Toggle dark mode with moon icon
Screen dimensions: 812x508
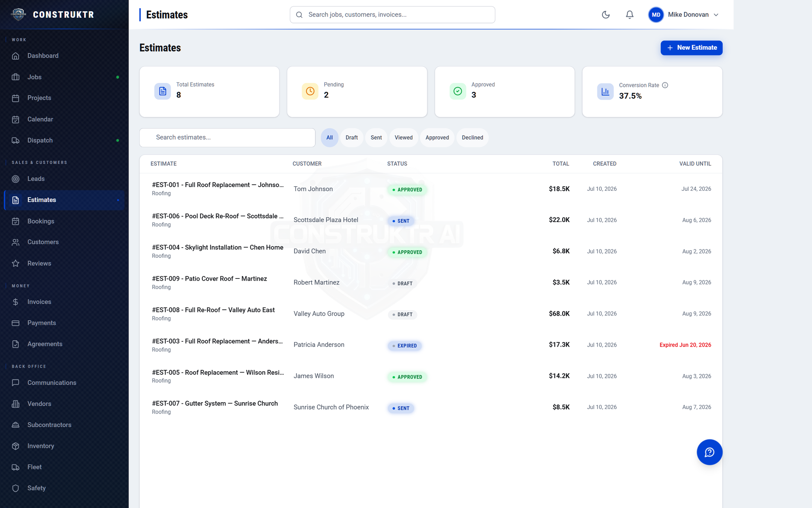(606, 15)
